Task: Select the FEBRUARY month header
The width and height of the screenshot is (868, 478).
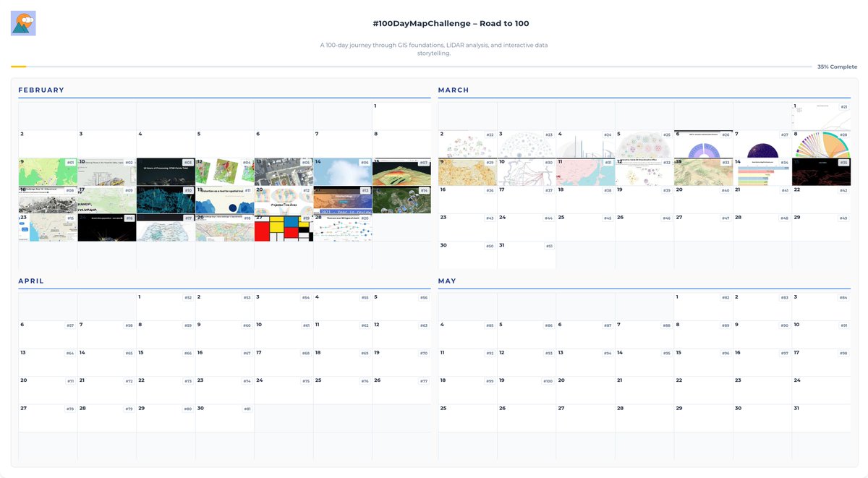Action: click(41, 90)
